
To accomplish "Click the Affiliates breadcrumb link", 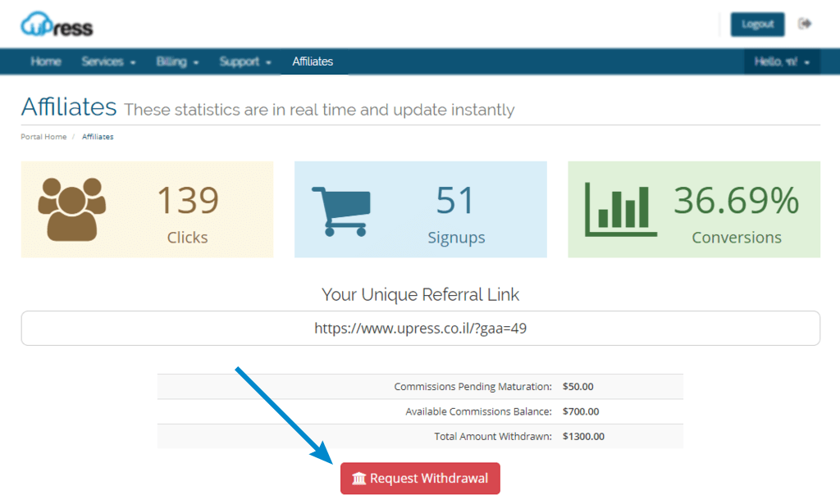I will click(98, 137).
